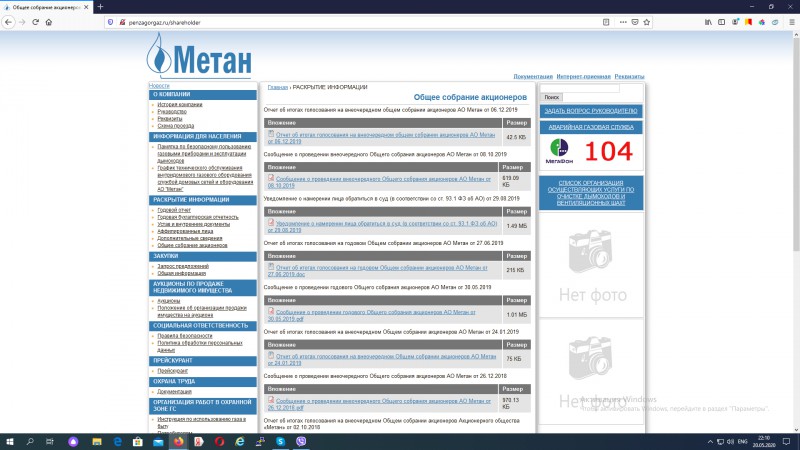Screen dimensions: 800x450
Task: Open the Firefox hamburger menu
Action: pos(791,22)
